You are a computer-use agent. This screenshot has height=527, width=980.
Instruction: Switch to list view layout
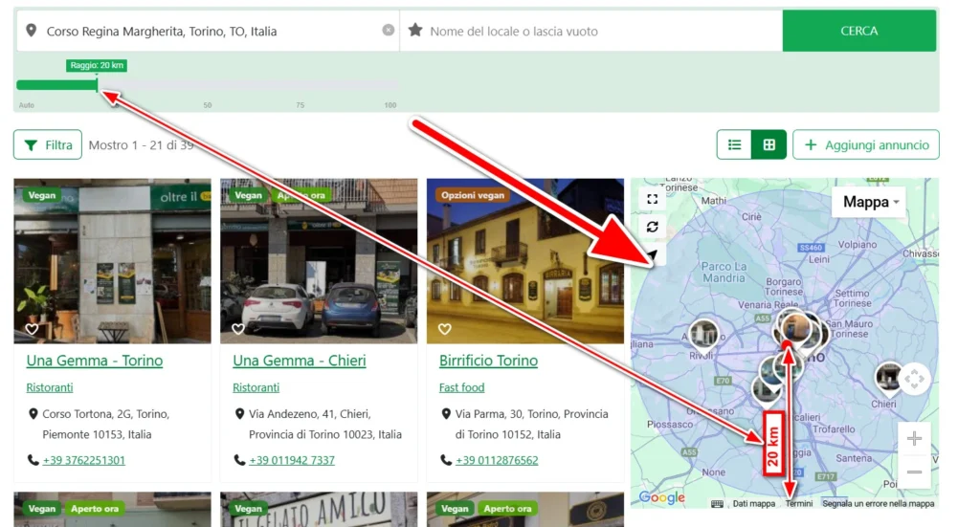pos(734,145)
